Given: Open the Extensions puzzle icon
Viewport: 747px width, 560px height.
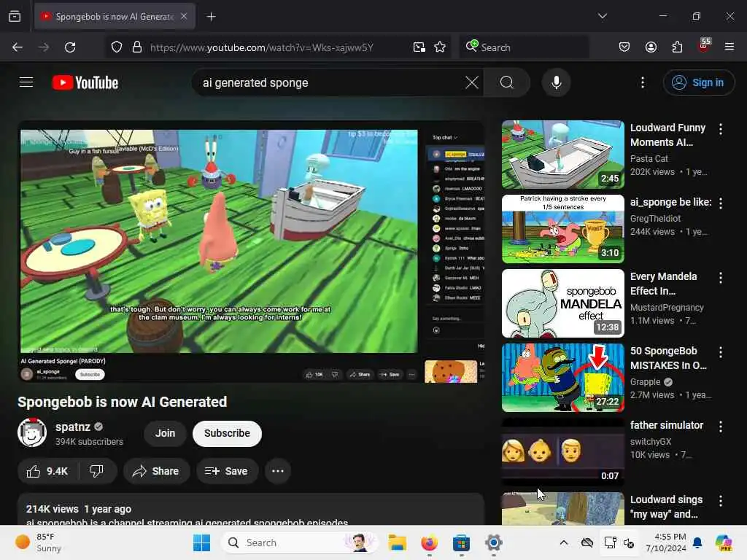Looking at the screenshot, I should (x=677, y=47).
